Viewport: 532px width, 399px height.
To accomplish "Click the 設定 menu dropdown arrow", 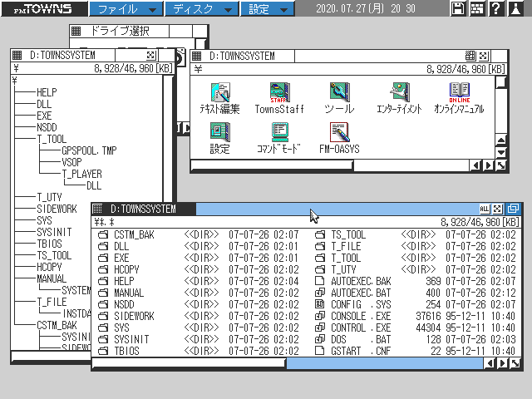I will pos(283,10).
